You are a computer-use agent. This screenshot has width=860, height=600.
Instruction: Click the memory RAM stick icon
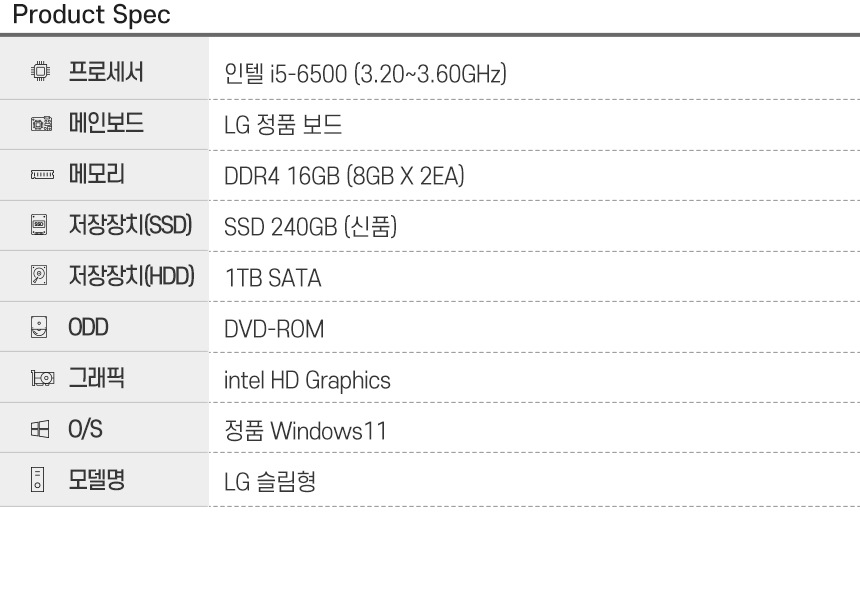coord(42,174)
